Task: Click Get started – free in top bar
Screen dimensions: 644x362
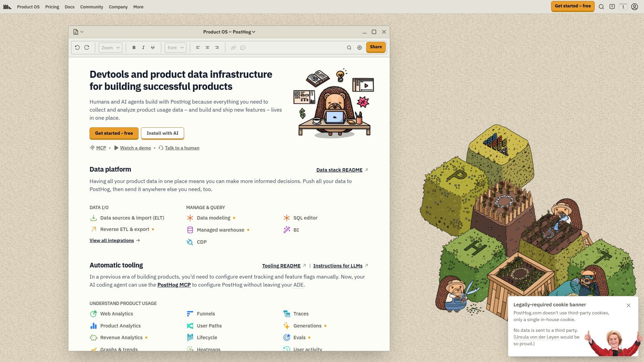Action: pos(573,6)
